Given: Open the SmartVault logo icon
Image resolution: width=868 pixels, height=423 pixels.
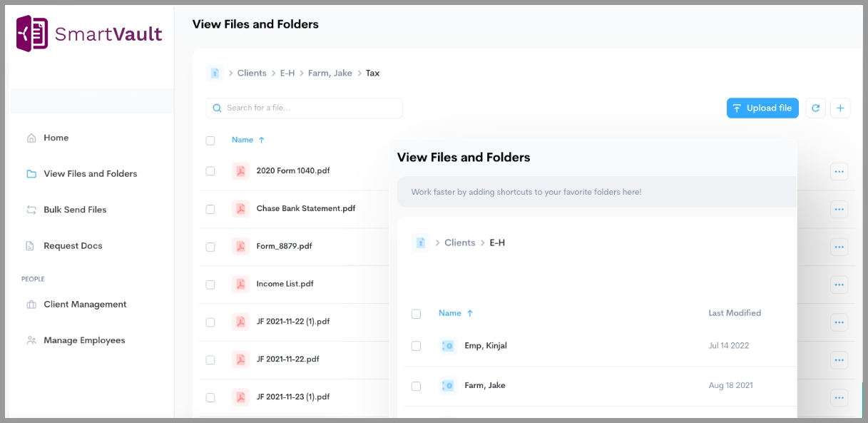Looking at the screenshot, I should [32, 34].
